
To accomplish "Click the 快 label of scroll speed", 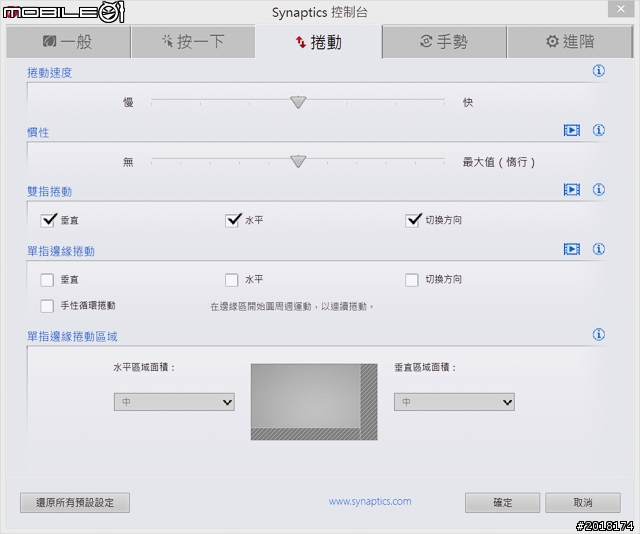I will pos(468,102).
